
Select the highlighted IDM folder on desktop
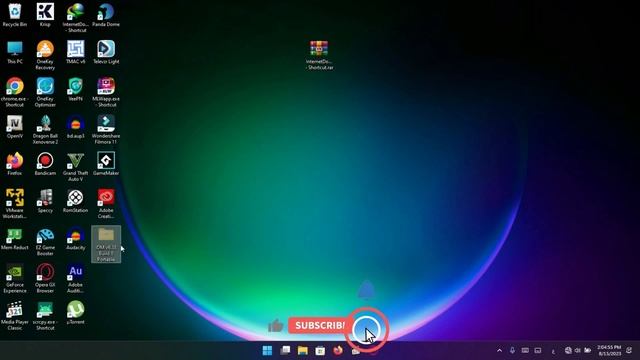(x=106, y=244)
